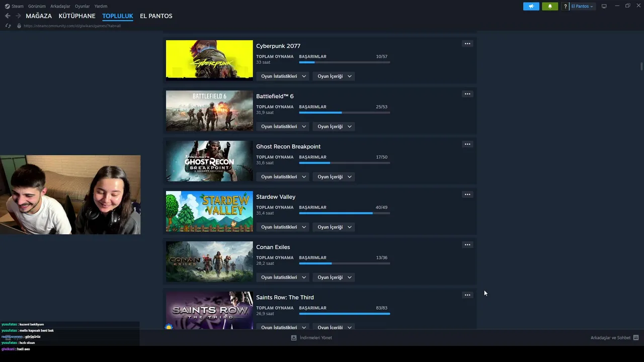644x362 pixels.
Task: Click the Stardew Valley title link
Action: 276,197
